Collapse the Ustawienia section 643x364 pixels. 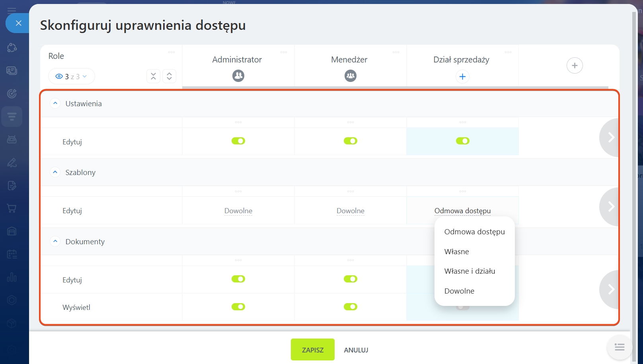55,103
